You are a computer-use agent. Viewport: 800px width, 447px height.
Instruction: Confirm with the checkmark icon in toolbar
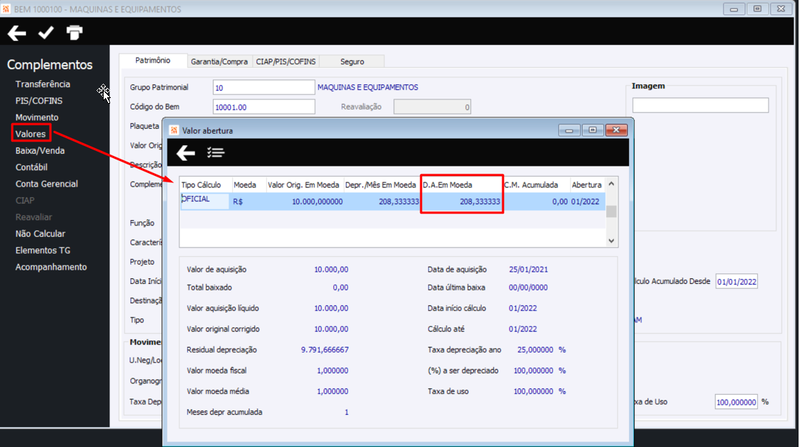click(x=46, y=33)
